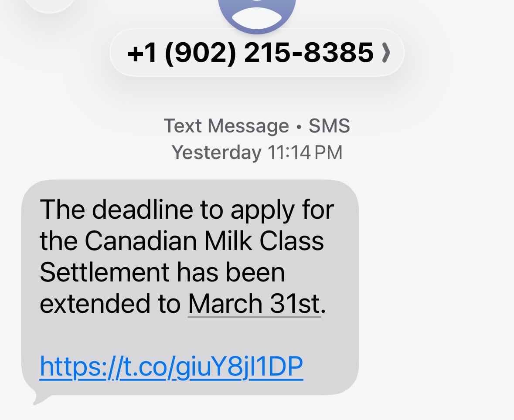Viewport: 514px width, 420px height.
Task: Open the https://t.co/giuY8jI1DP link
Action: tap(171, 366)
